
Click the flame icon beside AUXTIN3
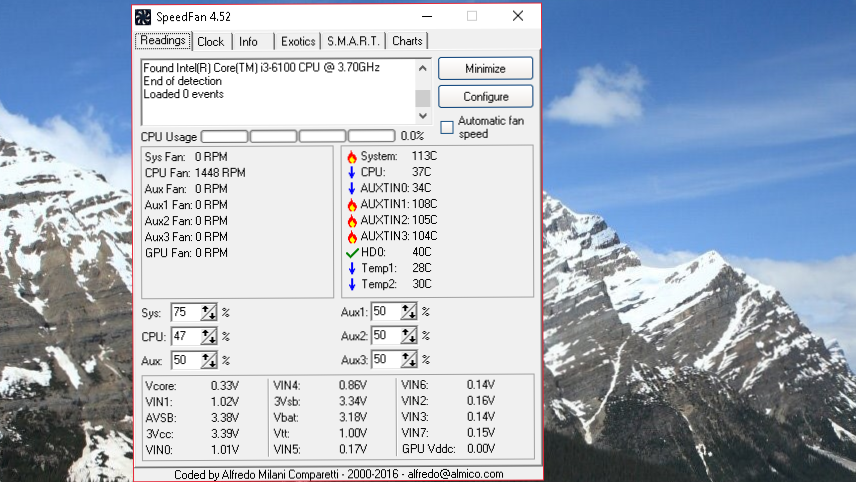352,236
